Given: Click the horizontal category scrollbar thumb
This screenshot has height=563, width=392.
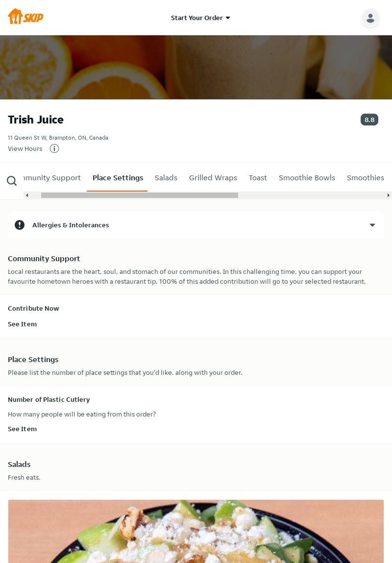Looking at the screenshot, I should point(140,195).
